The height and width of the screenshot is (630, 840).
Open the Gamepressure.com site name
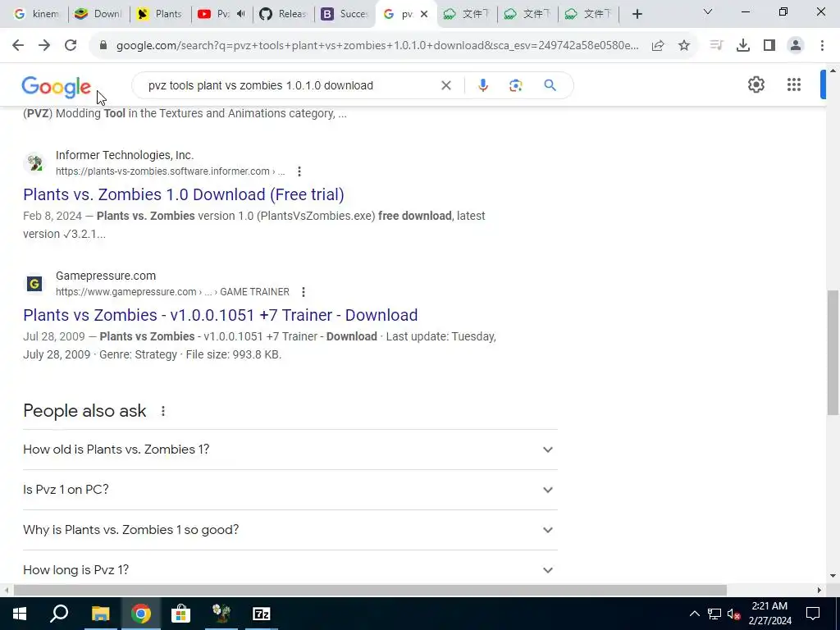[x=106, y=276]
